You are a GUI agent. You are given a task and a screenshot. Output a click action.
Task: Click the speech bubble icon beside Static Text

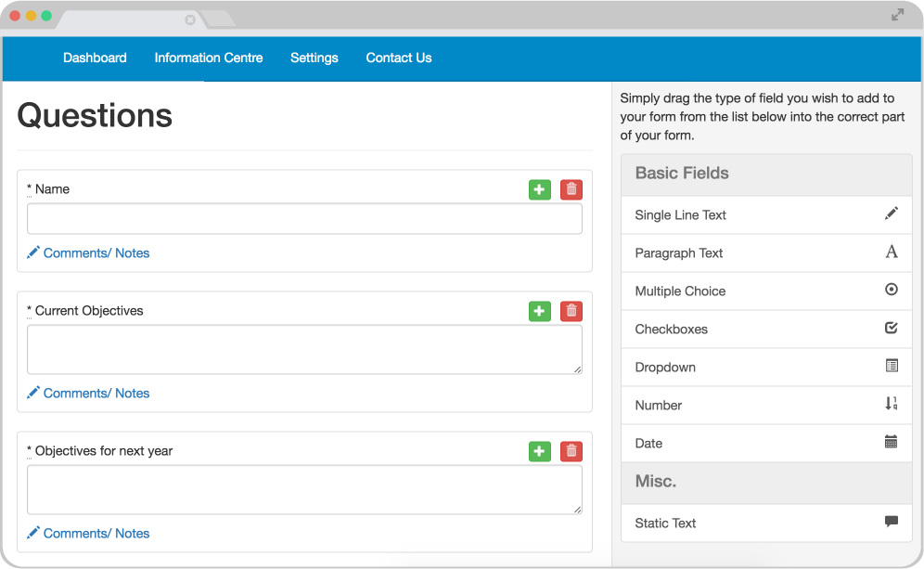tap(891, 522)
